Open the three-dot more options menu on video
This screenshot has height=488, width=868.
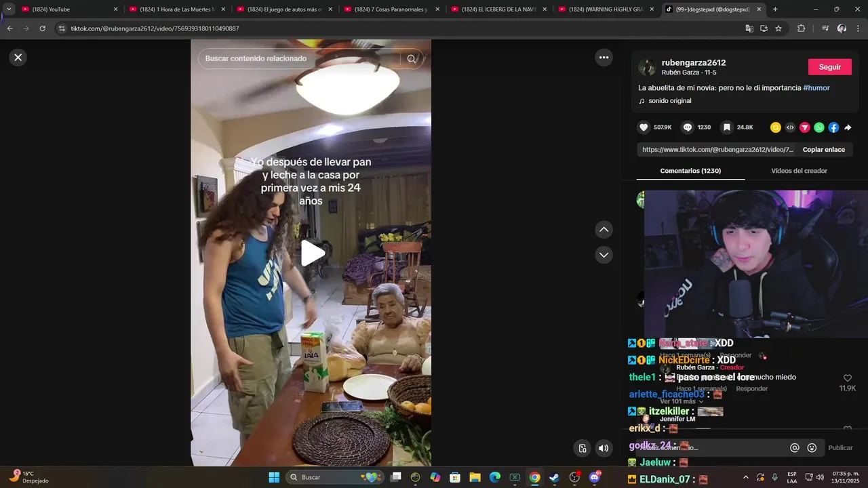point(604,58)
